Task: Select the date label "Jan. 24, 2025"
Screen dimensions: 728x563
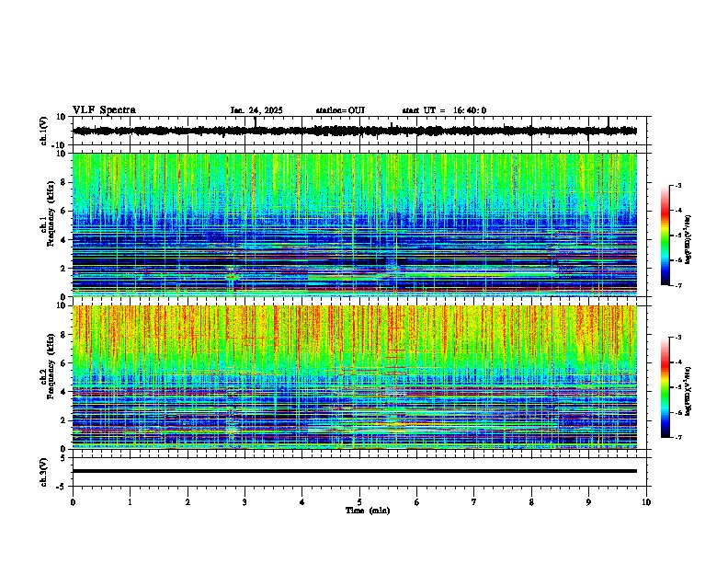Action: point(256,110)
